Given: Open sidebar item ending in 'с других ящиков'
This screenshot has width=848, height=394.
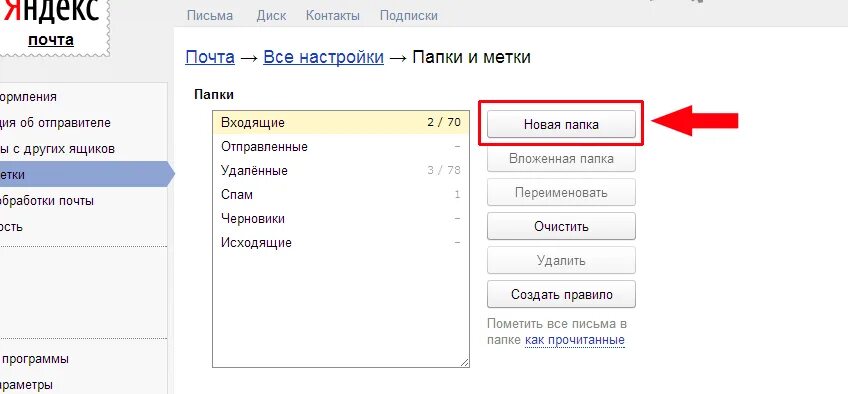Looking at the screenshot, I should [57, 149].
